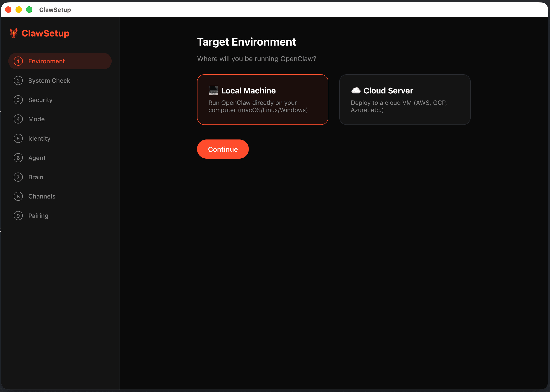This screenshot has height=392, width=550.
Task: Click the Mode step circle icon
Action: (18, 119)
